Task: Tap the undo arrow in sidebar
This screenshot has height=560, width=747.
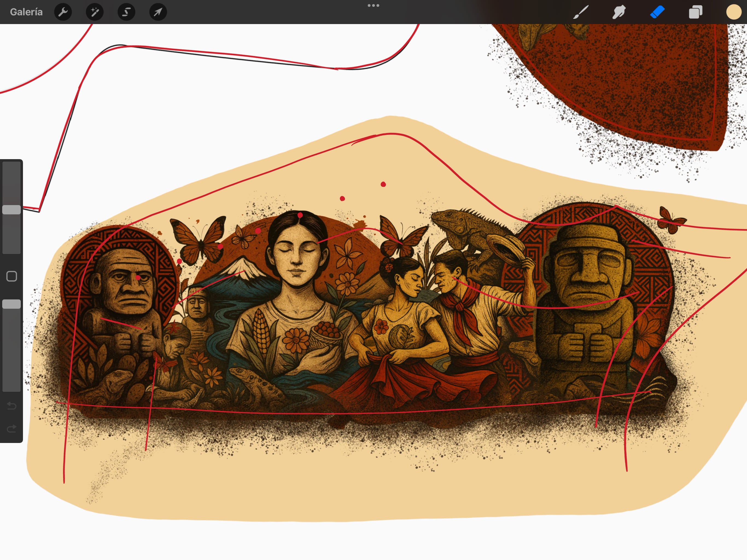Action: 11,406
